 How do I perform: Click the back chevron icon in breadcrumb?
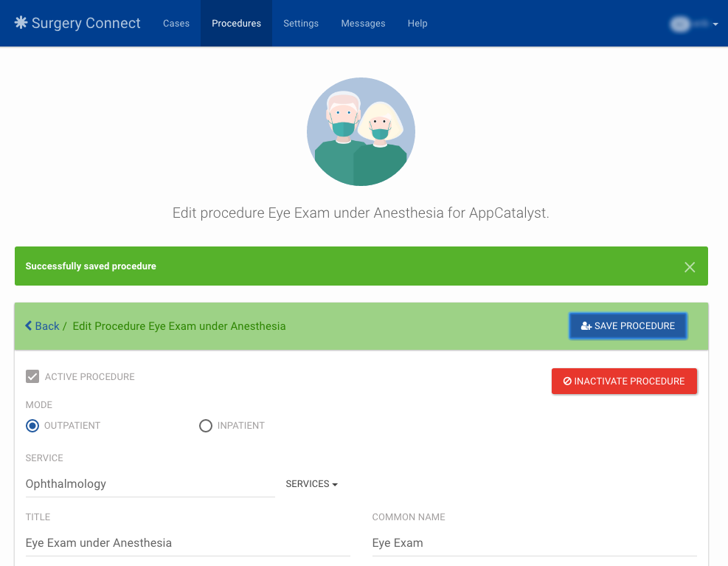click(x=28, y=325)
